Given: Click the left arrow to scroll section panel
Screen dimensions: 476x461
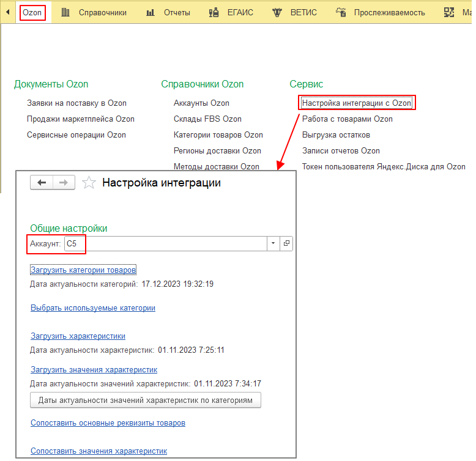Looking at the screenshot, I should pos(8,12).
